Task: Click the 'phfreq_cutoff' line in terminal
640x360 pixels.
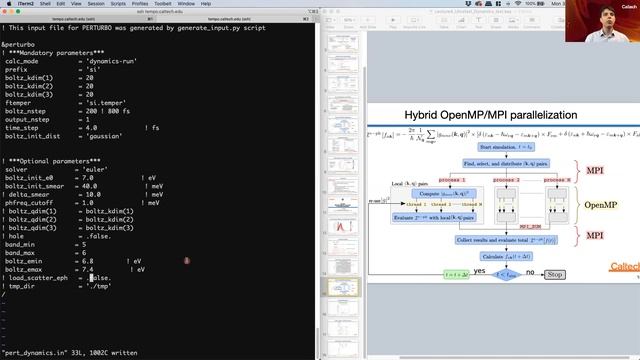Action: pos(82,203)
